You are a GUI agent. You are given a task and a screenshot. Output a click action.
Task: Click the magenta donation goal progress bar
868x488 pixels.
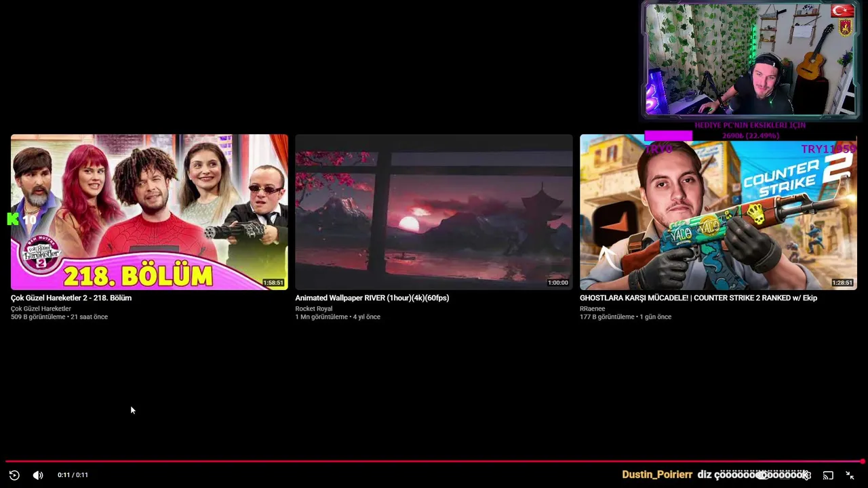(669, 136)
